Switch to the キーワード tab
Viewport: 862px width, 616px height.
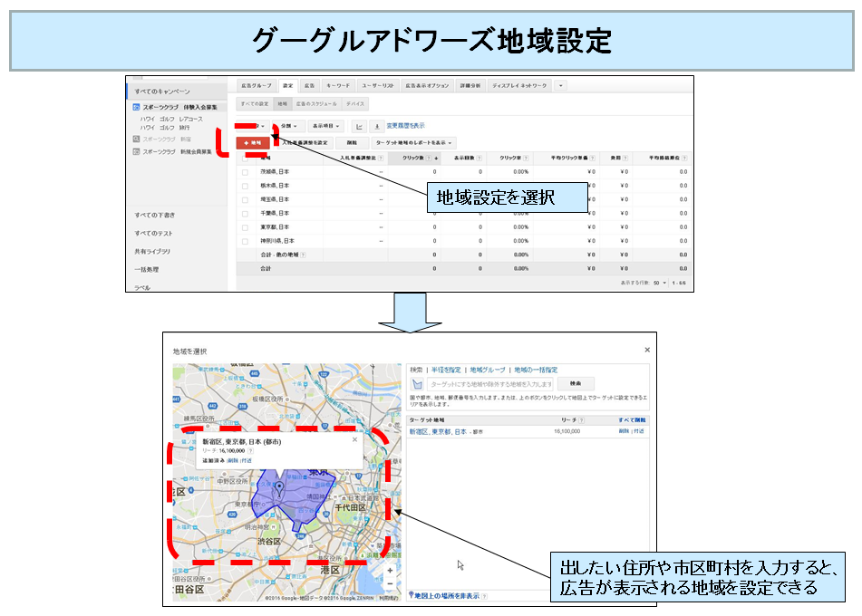[337, 86]
